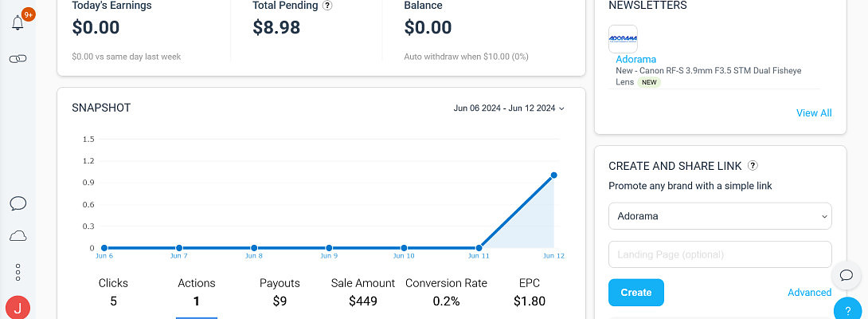
Task: Open the Advanced link options
Action: tap(809, 293)
